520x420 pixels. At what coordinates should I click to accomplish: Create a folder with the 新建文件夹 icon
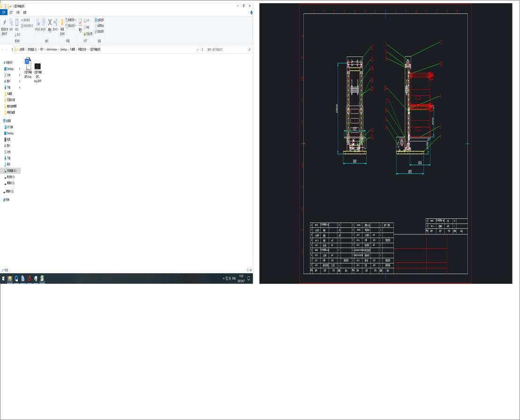(62, 23)
